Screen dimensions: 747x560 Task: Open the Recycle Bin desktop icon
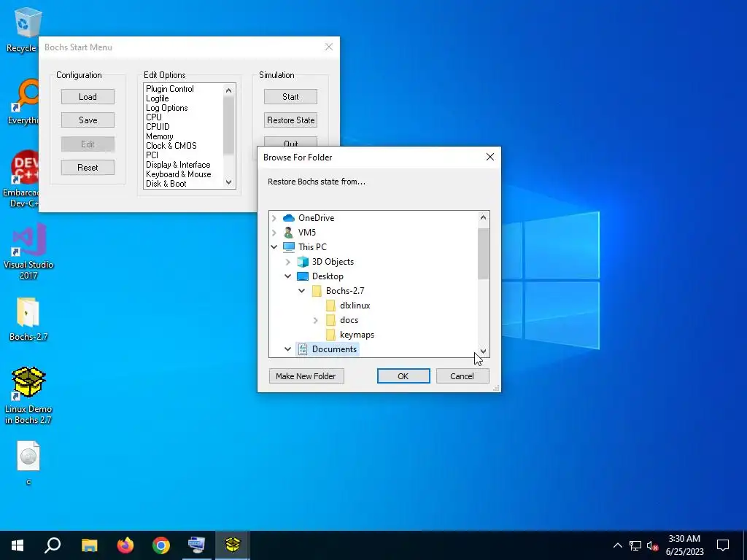click(28, 24)
